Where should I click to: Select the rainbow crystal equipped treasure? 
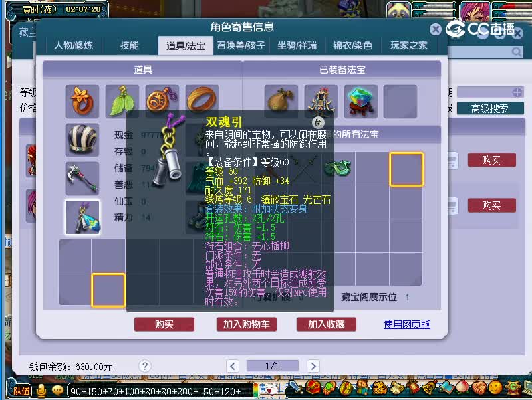coord(361,101)
